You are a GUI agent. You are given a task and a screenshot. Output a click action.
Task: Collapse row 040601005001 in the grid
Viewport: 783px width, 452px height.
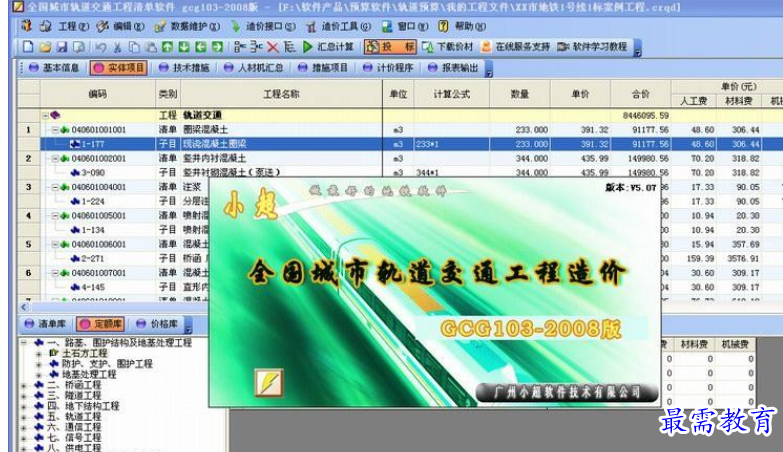coord(55,216)
